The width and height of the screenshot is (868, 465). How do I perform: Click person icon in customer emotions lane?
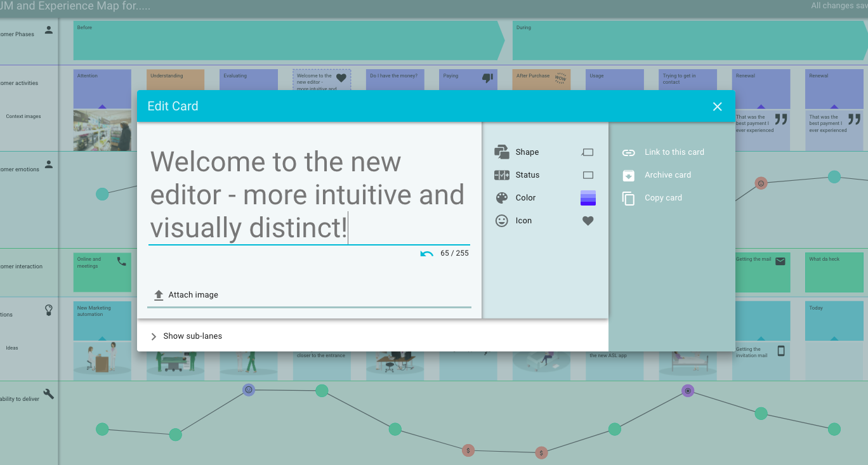coord(49,165)
